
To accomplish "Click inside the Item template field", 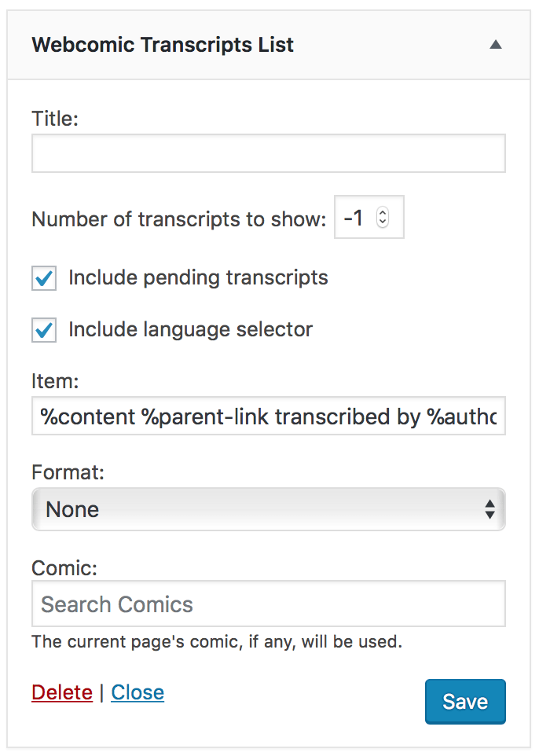I will click(x=269, y=416).
